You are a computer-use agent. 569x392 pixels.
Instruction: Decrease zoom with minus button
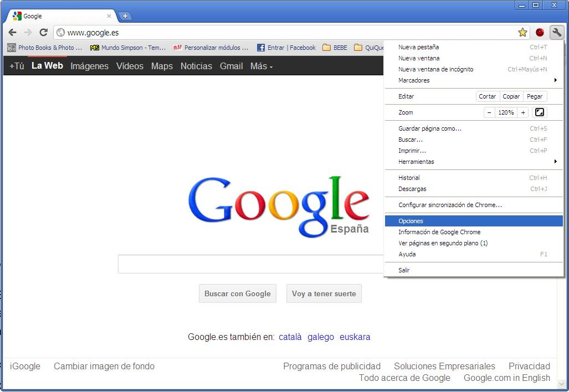(489, 112)
